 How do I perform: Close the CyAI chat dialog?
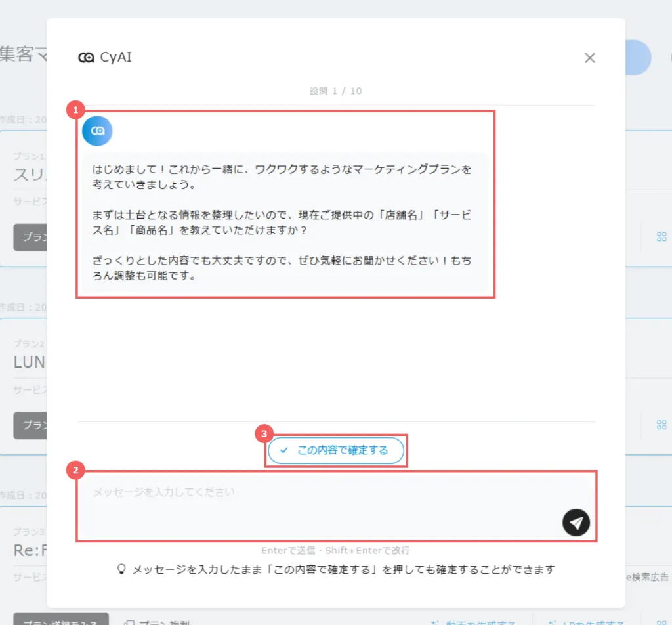tap(589, 58)
